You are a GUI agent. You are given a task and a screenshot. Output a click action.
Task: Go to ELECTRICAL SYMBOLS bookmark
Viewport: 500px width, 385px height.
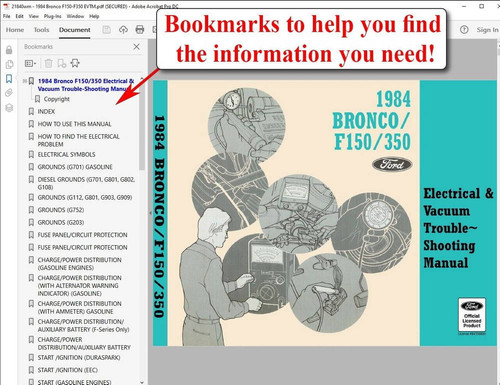click(66, 154)
